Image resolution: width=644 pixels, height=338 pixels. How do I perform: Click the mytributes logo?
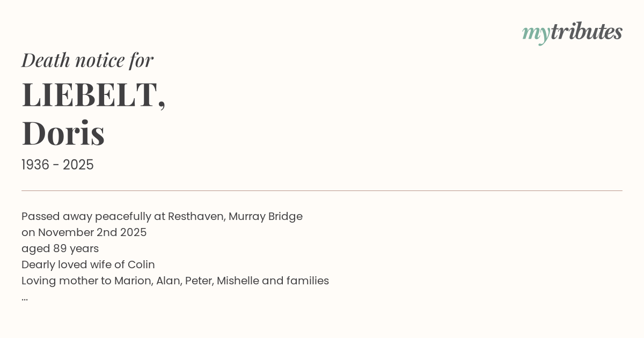point(572,32)
